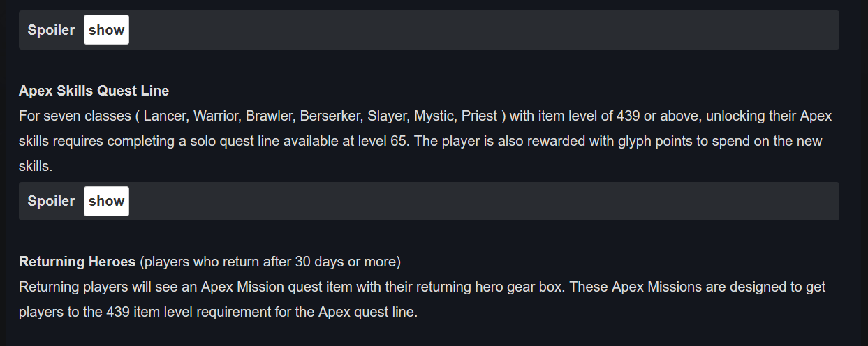Click the text "level 65" in the paragraph
Image resolution: width=868 pixels, height=346 pixels.
point(383,141)
